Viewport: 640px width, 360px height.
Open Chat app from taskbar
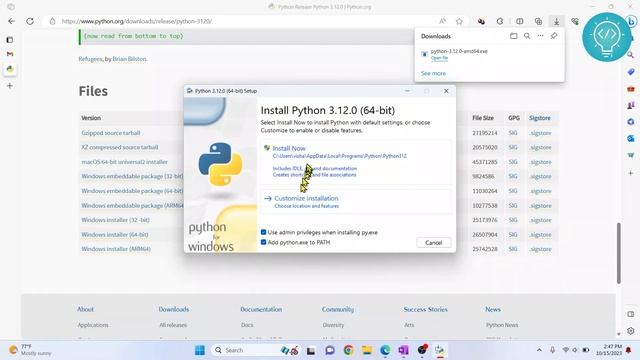(330, 350)
